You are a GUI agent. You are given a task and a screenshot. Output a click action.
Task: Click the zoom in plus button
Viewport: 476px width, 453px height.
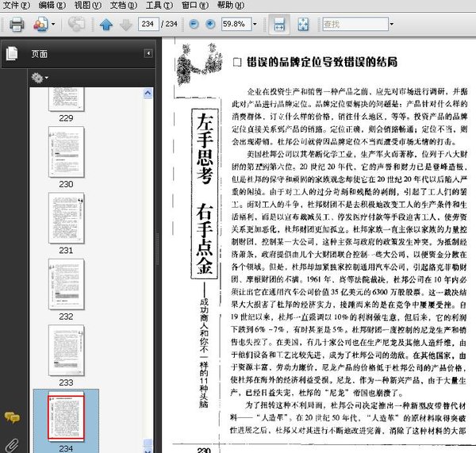[210, 25]
